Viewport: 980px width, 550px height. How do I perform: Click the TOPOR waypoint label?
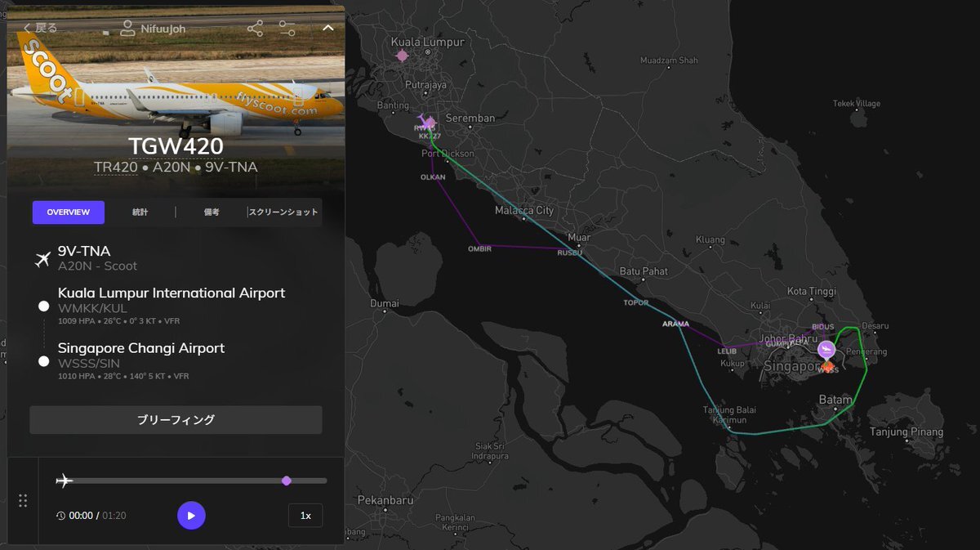click(x=636, y=302)
